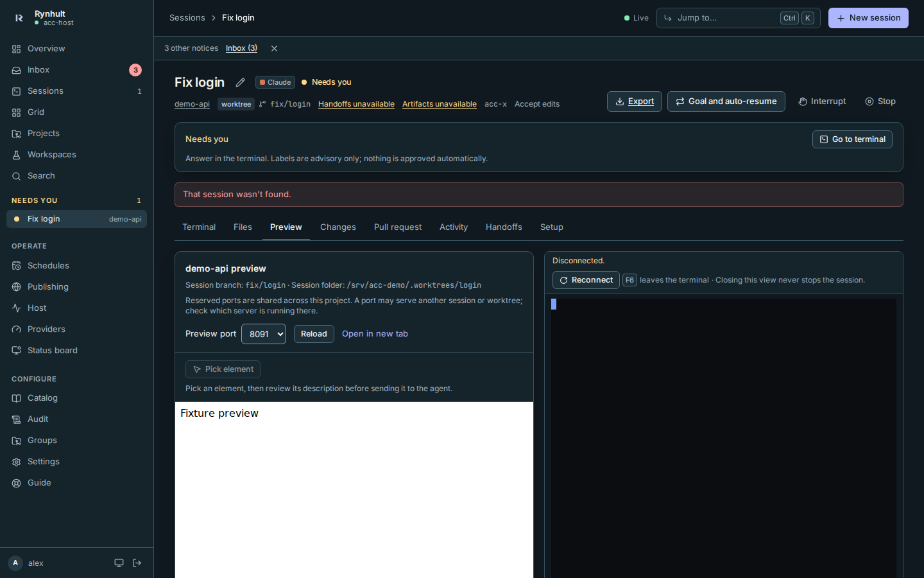Stop the session
The height and width of the screenshot is (578, 924).
(880, 101)
